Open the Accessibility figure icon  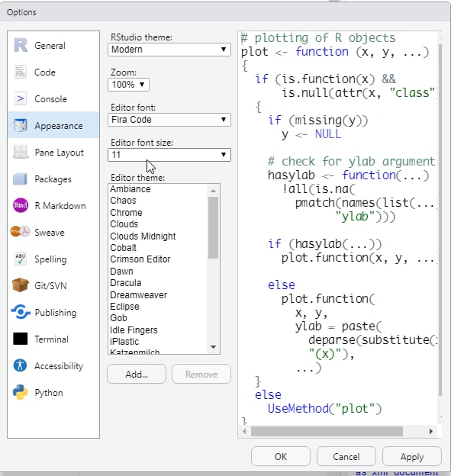click(x=21, y=365)
